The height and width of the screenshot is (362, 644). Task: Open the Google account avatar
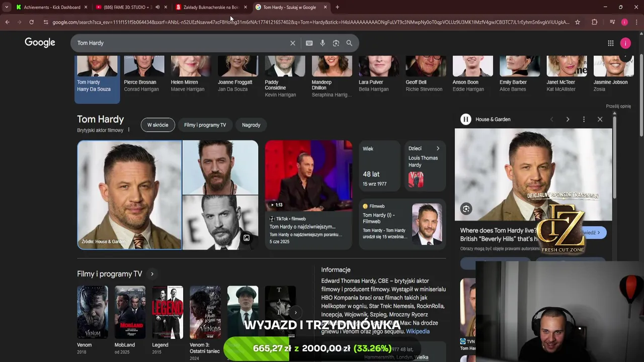click(625, 43)
